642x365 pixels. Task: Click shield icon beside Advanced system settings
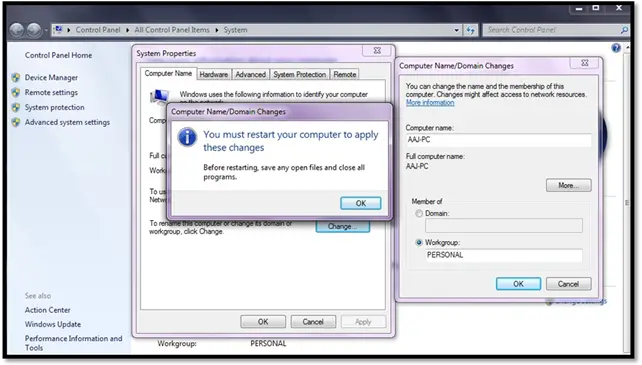click(x=16, y=122)
